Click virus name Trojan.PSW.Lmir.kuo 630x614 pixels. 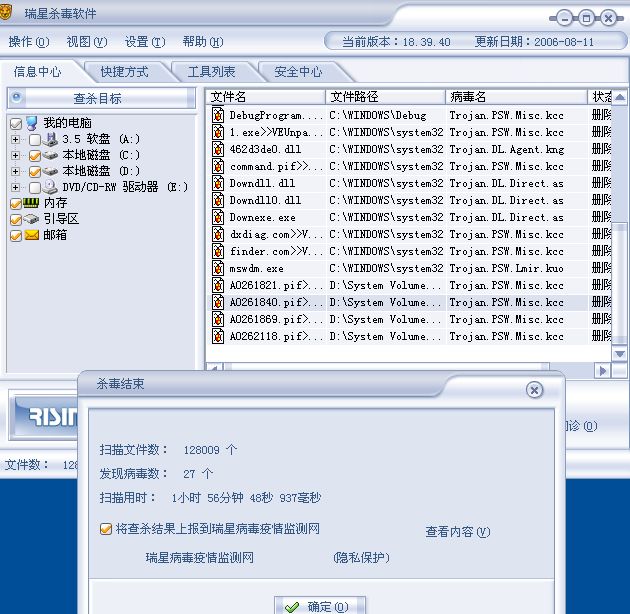[506, 268]
